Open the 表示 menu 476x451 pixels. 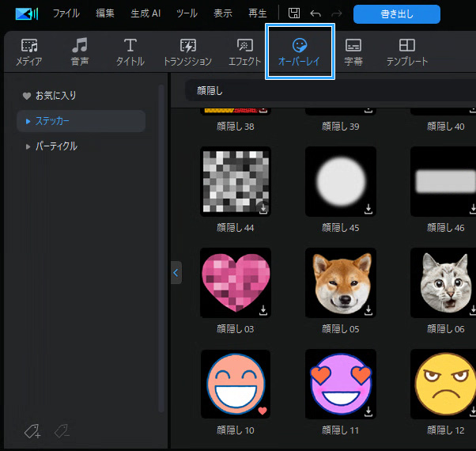223,13
